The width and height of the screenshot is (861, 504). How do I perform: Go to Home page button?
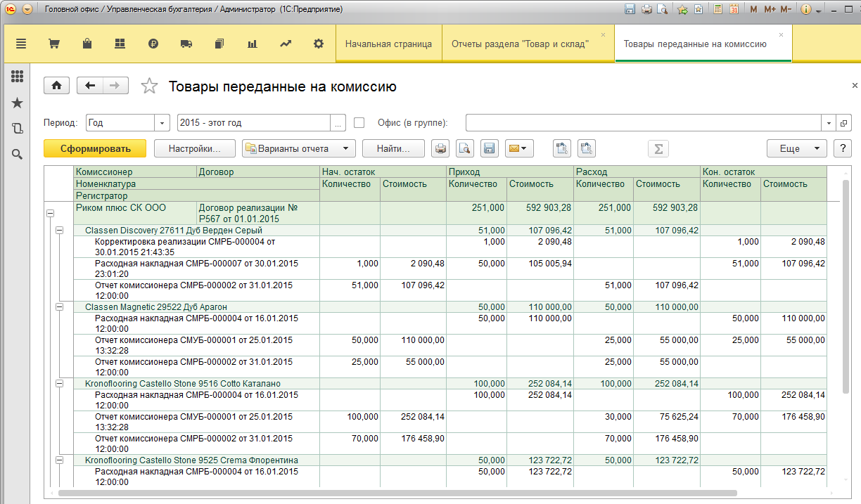[x=56, y=86]
